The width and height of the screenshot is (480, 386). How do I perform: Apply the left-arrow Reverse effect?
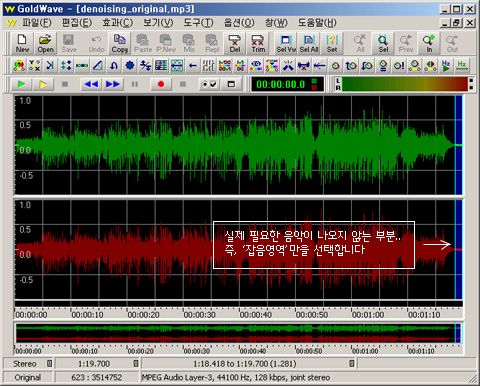pyautogui.click(x=192, y=66)
